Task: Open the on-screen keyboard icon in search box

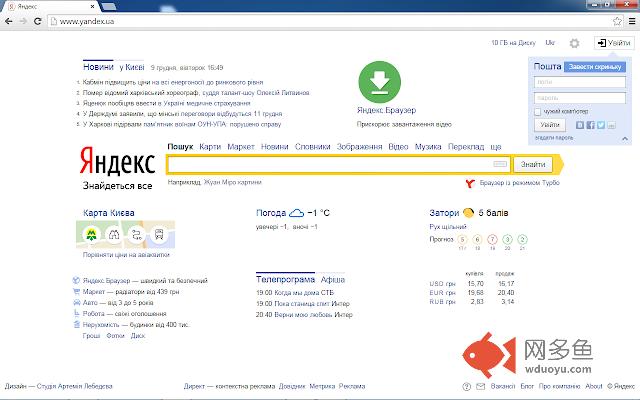Action: [x=500, y=164]
